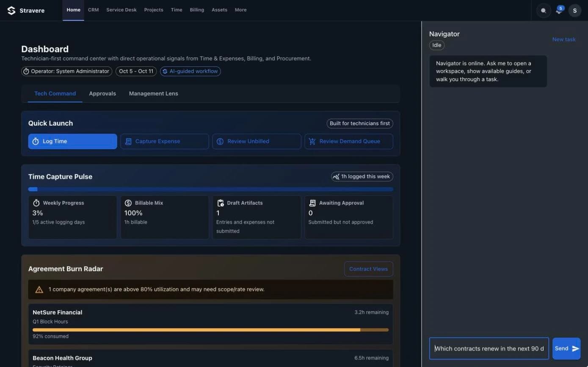Go to the Home menu item

coord(73,10)
